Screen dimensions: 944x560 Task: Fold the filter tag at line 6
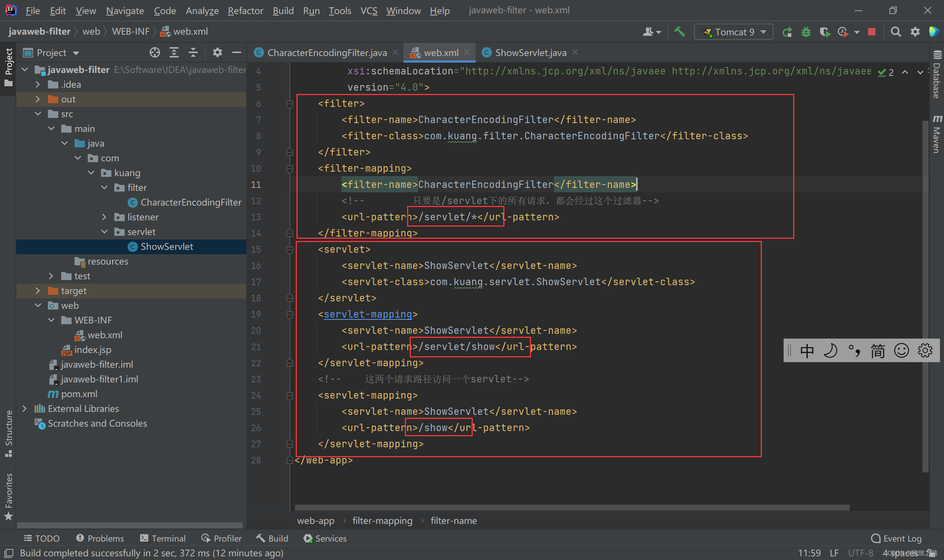click(x=289, y=104)
